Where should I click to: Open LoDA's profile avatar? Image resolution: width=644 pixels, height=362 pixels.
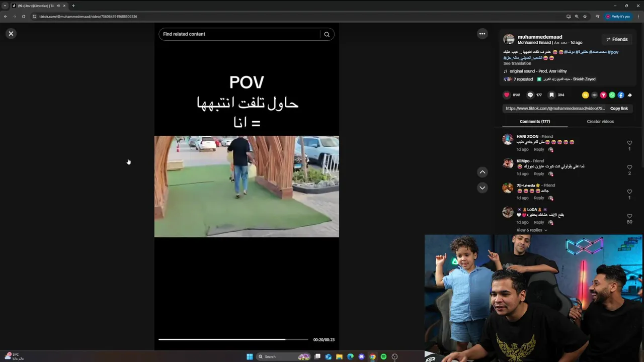pyautogui.click(x=508, y=212)
